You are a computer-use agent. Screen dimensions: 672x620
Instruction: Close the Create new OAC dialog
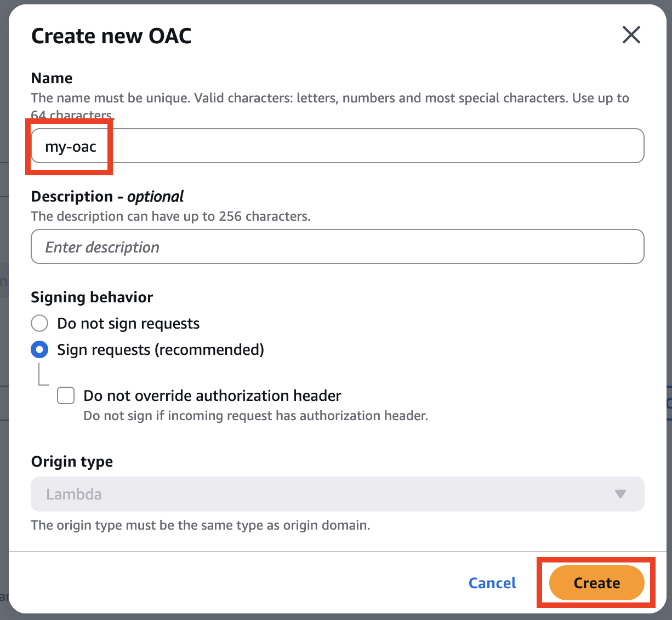(631, 36)
